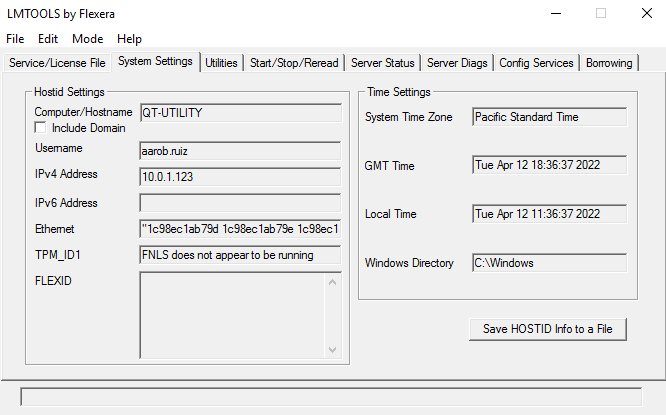Click the Ethernet MAC address field
The width and height of the screenshot is (666, 415).
(x=240, y=229)
